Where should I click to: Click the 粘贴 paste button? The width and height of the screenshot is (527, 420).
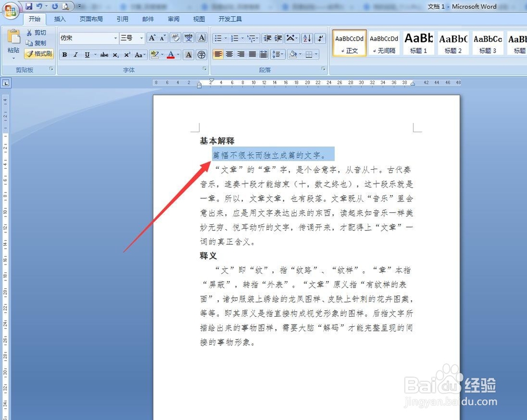(x=14, y=44)
